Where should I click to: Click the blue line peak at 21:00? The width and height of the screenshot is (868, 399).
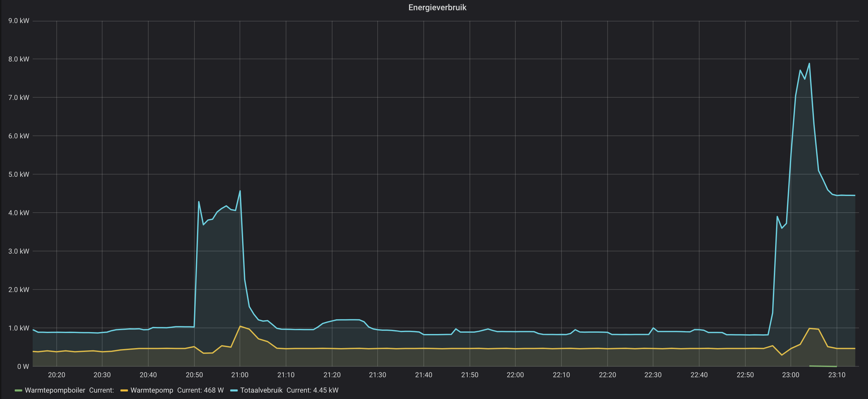pyautogui.click(x=240, y=191)
